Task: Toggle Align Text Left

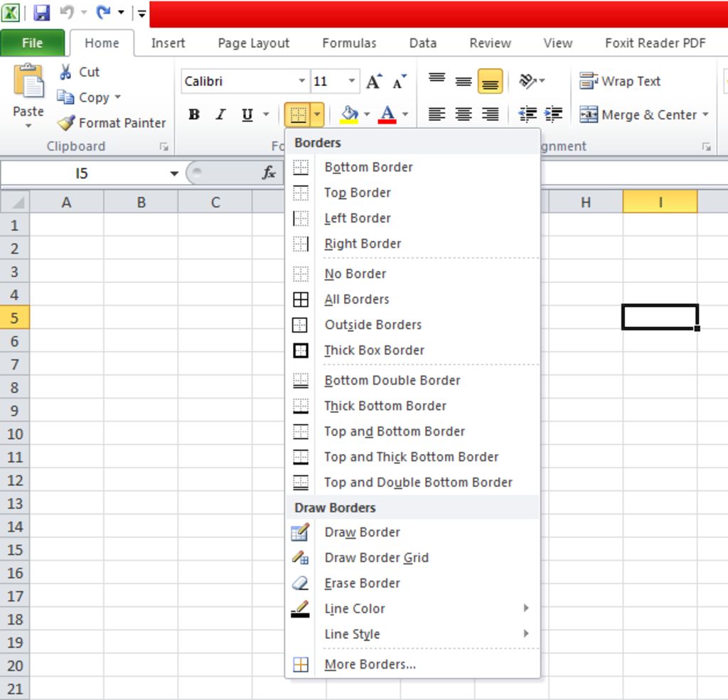Action: (x=437, y=114)
